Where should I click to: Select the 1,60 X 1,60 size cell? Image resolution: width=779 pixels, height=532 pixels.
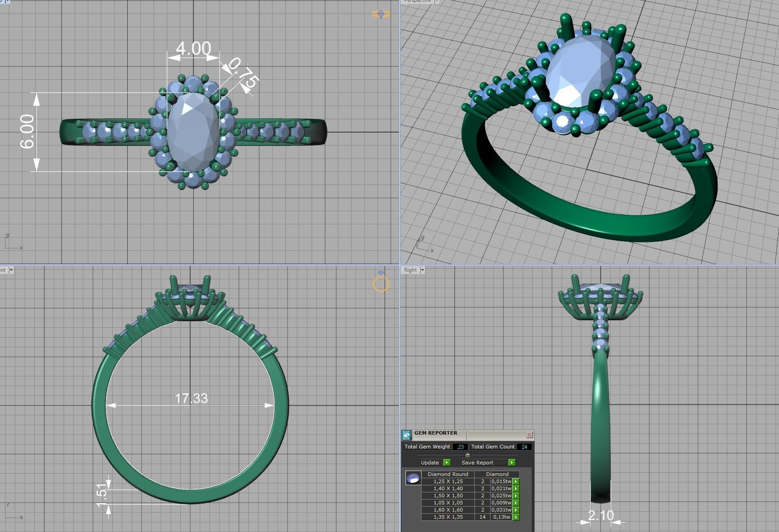pyautogui.click(x=448, y=510)
